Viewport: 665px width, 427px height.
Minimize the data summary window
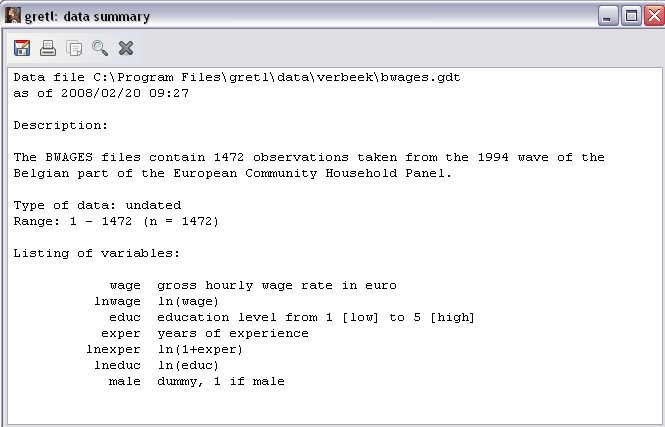point(608,16)
